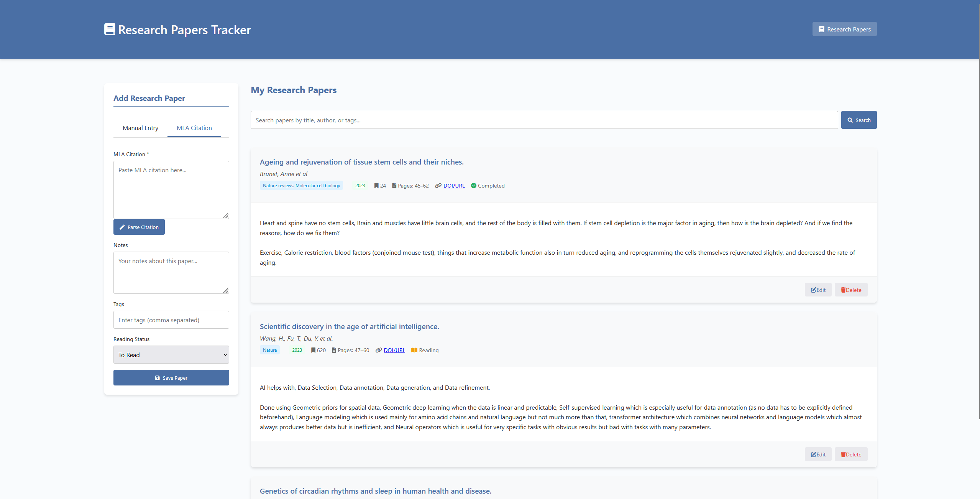Image resolution: width=980 pixels, height=499 pixels.
Task: Click the edit pencil icon on the Ageing paper card
Action: pos(813,290)
